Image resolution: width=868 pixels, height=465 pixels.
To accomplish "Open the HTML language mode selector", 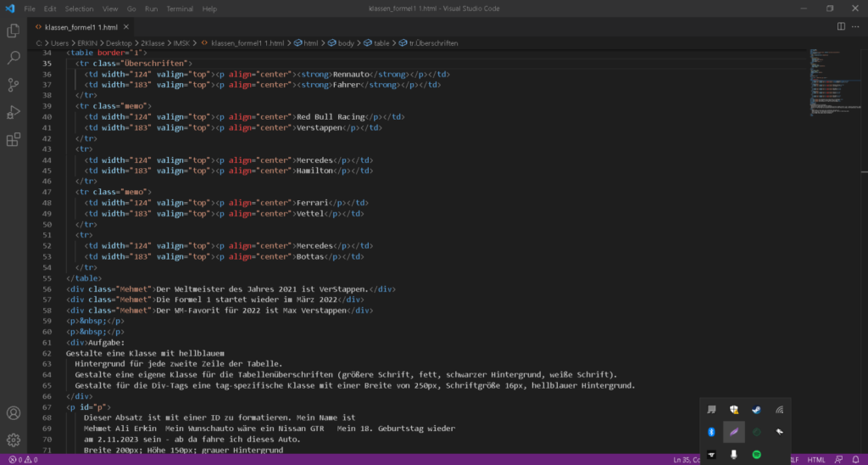I will [816, 459].
